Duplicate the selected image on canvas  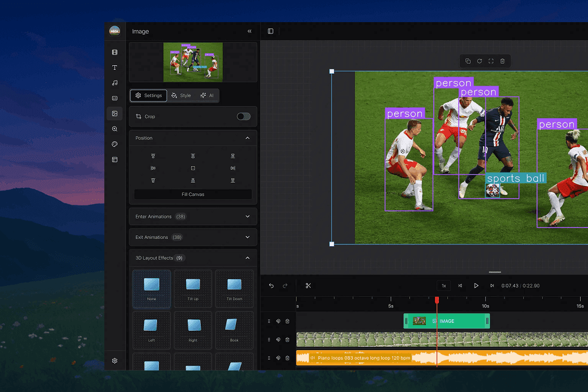point(468,61)
